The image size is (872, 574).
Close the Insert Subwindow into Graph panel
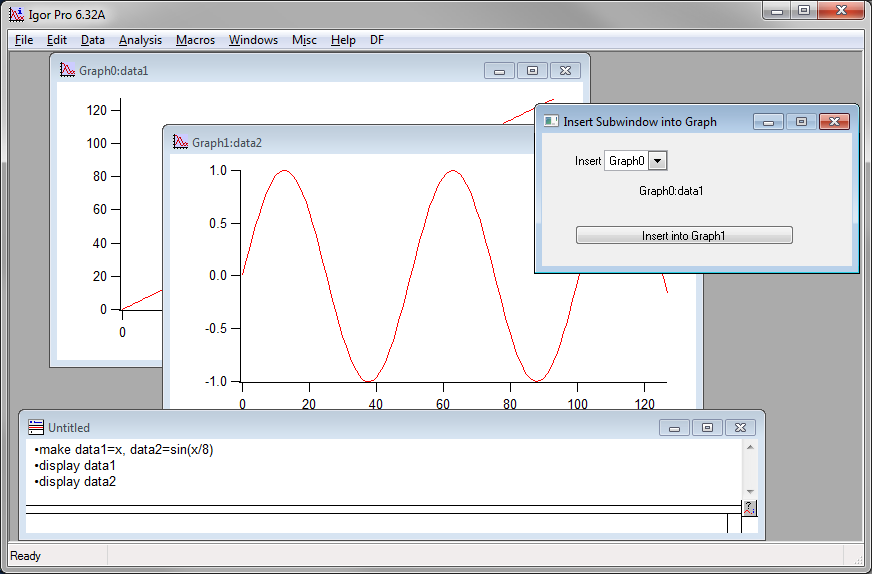click(833, 122)
